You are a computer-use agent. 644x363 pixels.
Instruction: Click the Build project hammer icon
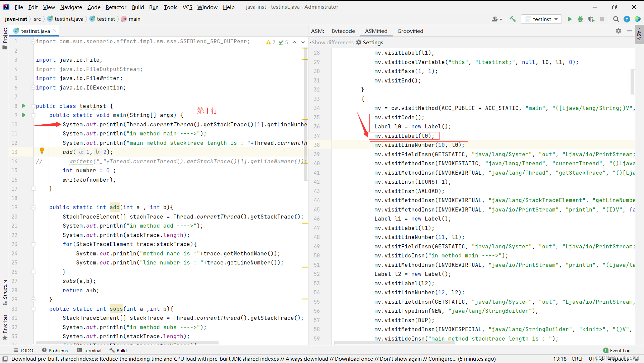click(x=513, y=19)
